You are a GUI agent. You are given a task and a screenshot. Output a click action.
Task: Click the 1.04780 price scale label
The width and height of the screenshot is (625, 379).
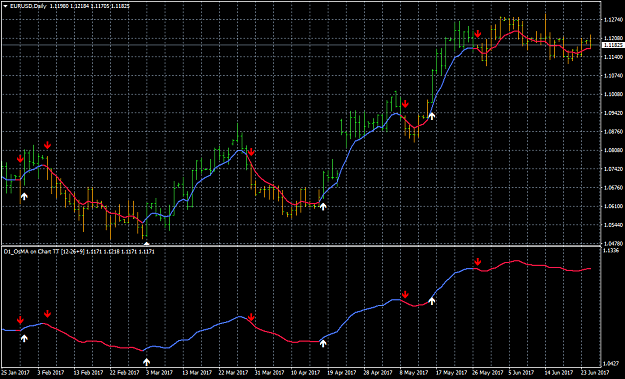(613, 244)
